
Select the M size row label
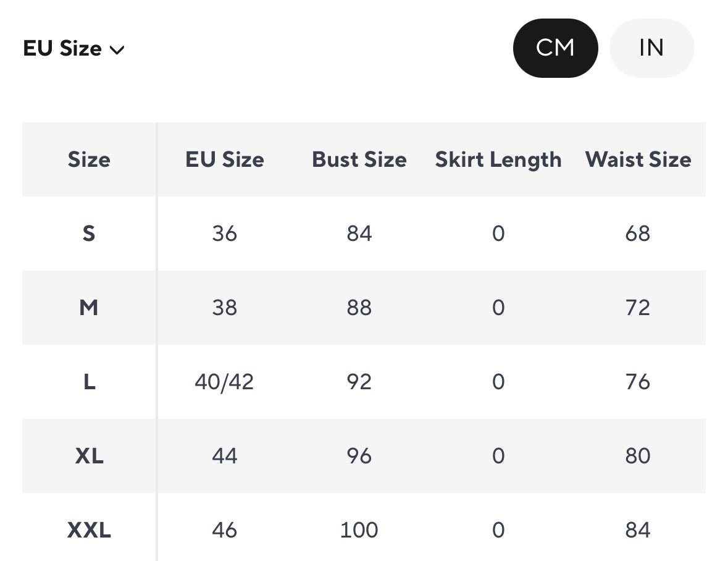[89, 308]
